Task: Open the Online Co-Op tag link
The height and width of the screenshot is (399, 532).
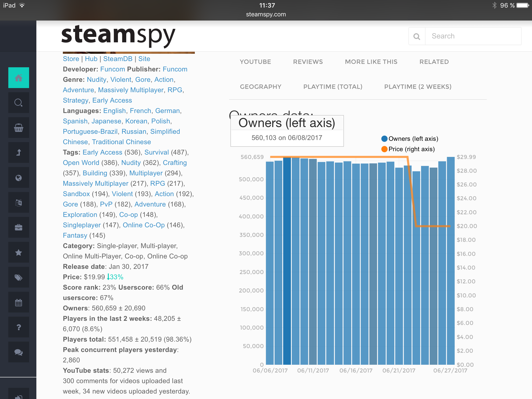Action: [144, 225]
